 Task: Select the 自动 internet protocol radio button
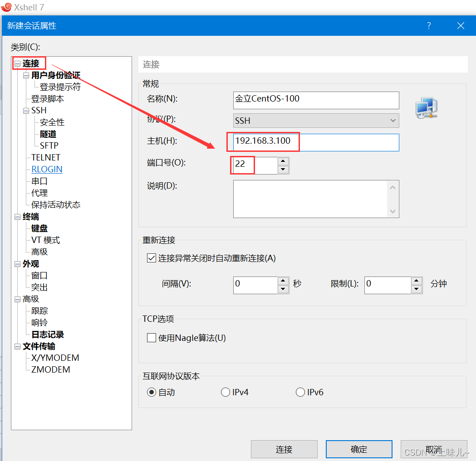click(x=152, y=392)
